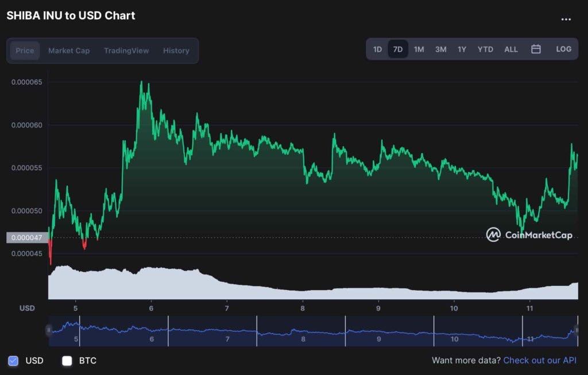Screen dimensions: 588x375
Task: Click day 7 in the range navigator
Action: [x=227, y=339]
